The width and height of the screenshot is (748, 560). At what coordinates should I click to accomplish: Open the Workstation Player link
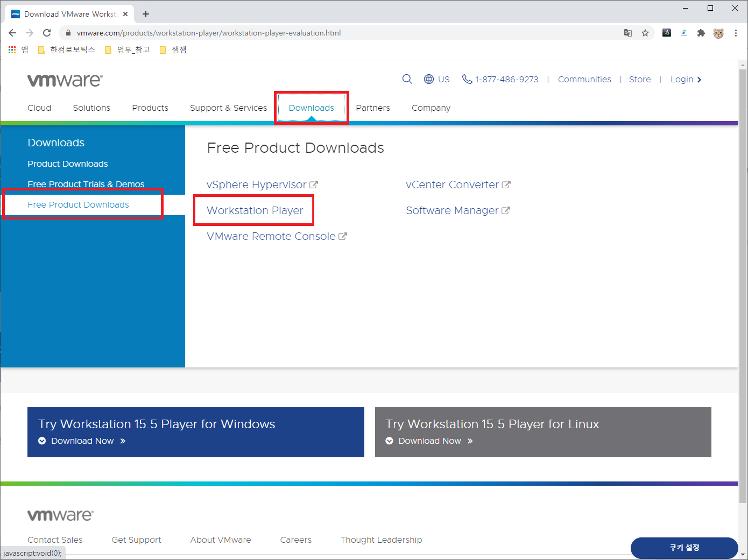pyautogui.click(x=255, y=210)
